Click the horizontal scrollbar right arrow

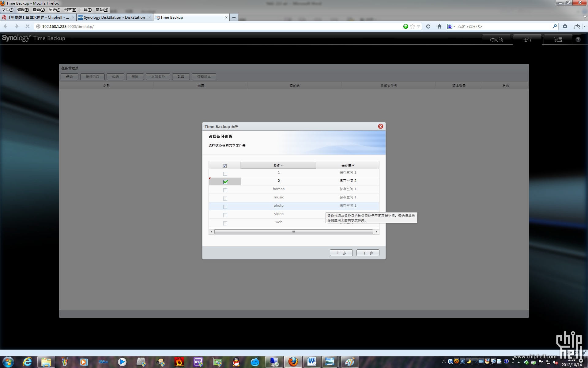coord(376,232)
